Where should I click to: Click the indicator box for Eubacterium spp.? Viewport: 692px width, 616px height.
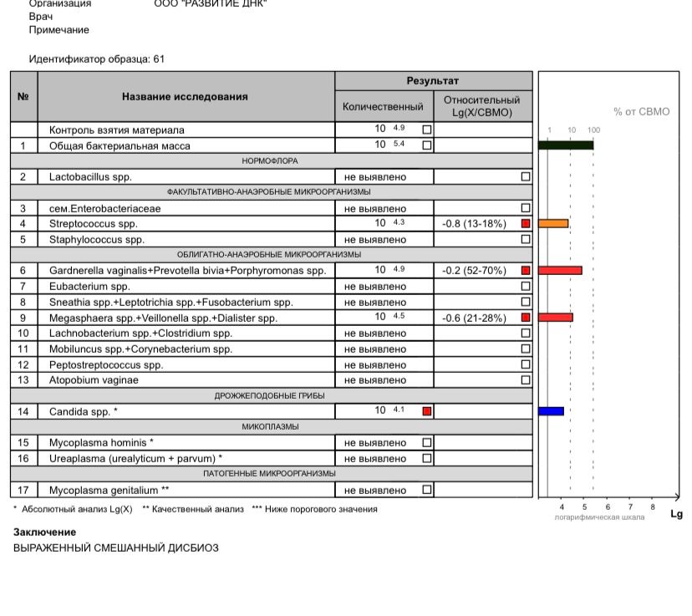point(526,286)
